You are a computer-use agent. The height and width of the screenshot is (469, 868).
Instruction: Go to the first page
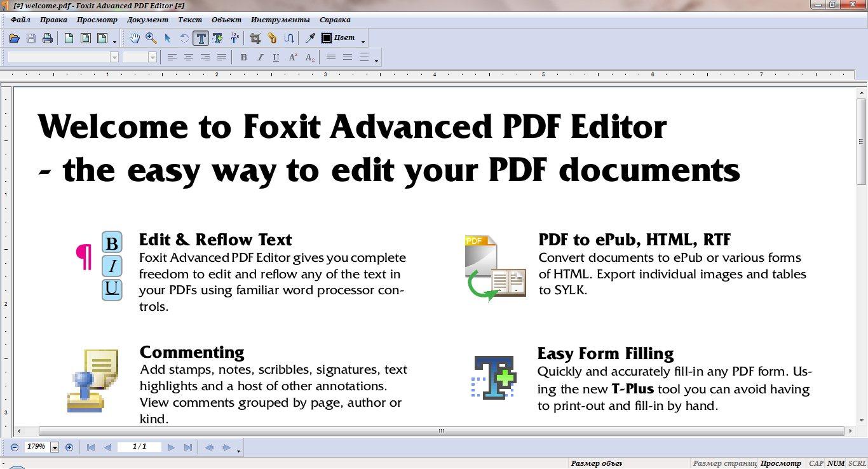pyautogui.click(x=91, y=447)
